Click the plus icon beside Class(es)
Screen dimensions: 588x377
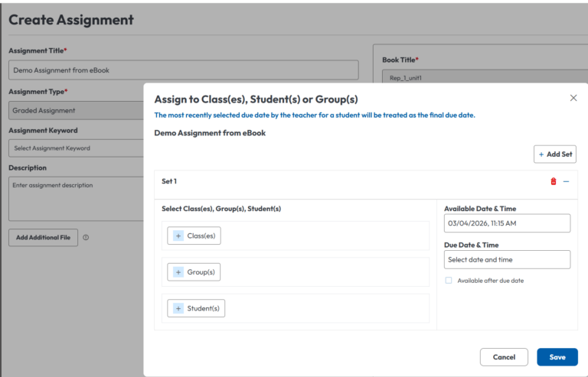point(178,236)
